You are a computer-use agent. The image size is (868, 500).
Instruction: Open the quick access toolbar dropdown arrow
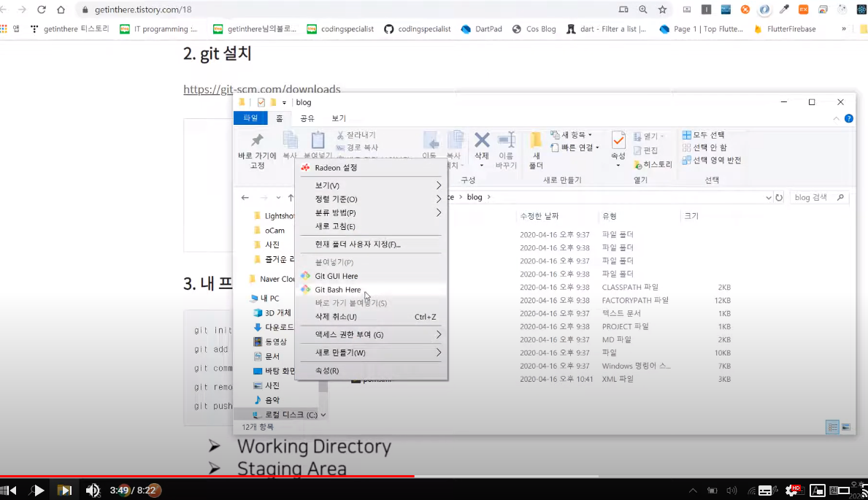click(284, 102)
